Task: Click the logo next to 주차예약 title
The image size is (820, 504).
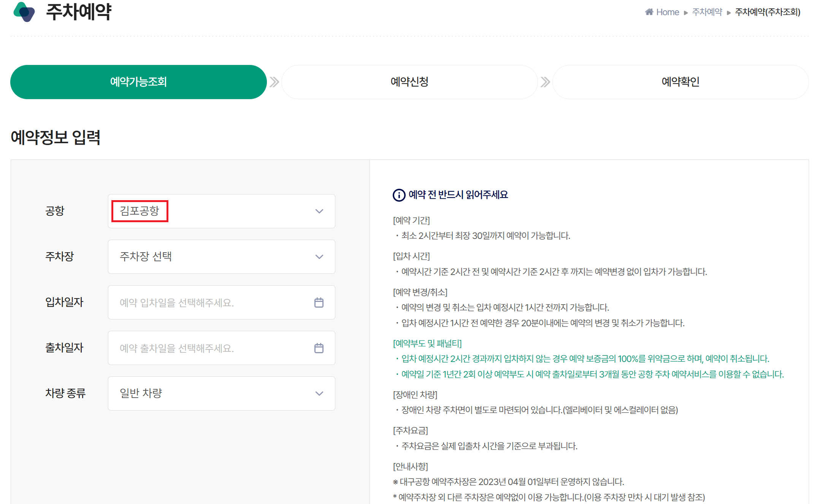Action: pos(24,12)
